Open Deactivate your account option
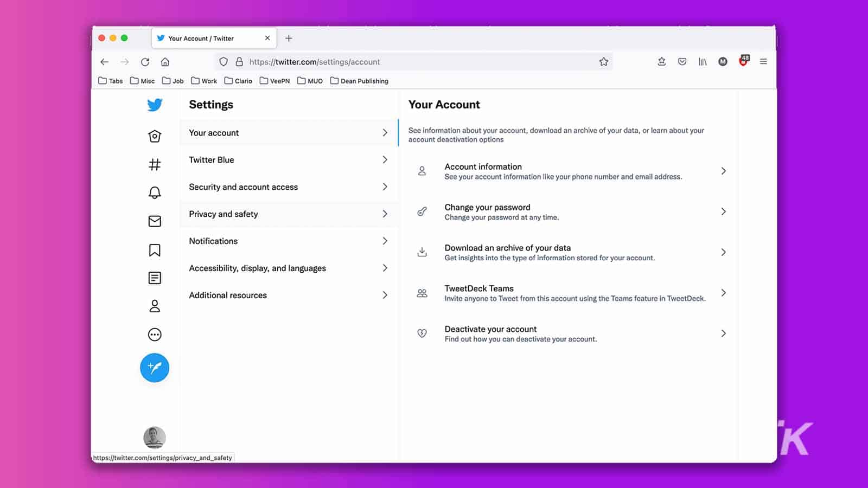 click(569, 334)
